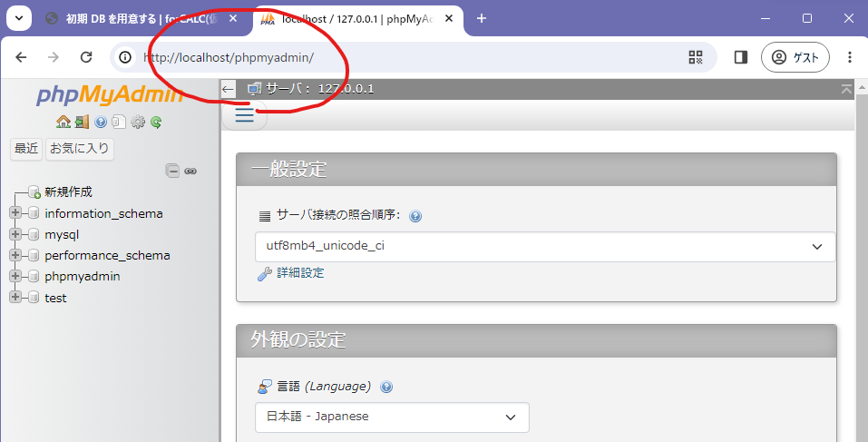Hide navigation panel using left arrow
The width and height of the screenshot is (868, 442).
(228, 89)
